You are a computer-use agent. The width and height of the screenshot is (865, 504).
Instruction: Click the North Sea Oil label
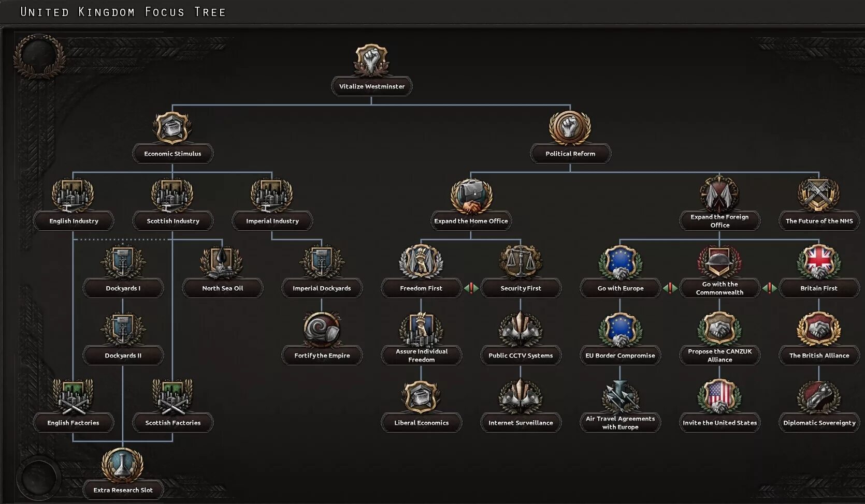[222, 288]
